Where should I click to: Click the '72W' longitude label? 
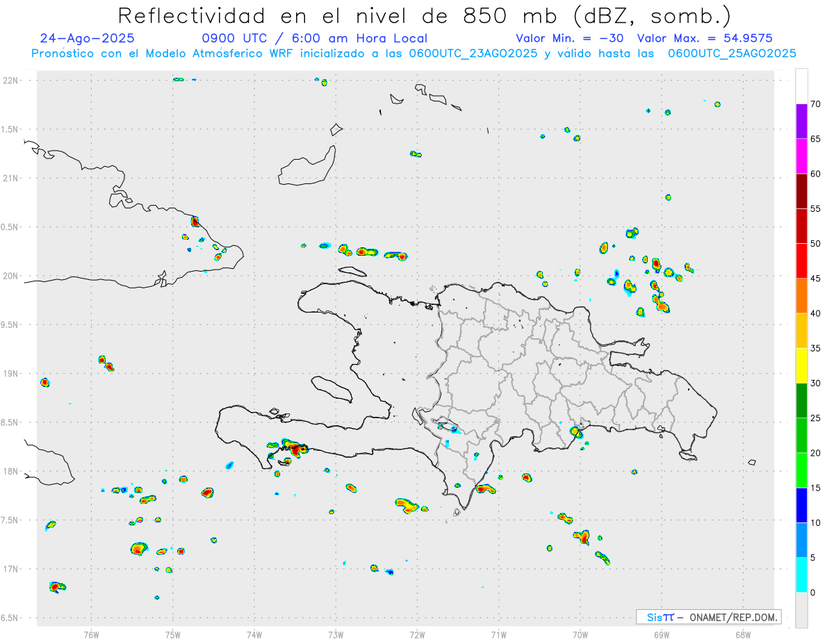[x=417, y=634]
